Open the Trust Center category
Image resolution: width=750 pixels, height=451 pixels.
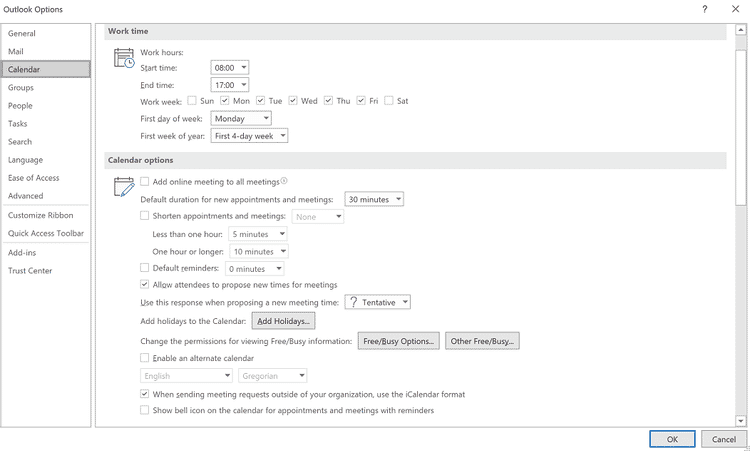point(45,271)
